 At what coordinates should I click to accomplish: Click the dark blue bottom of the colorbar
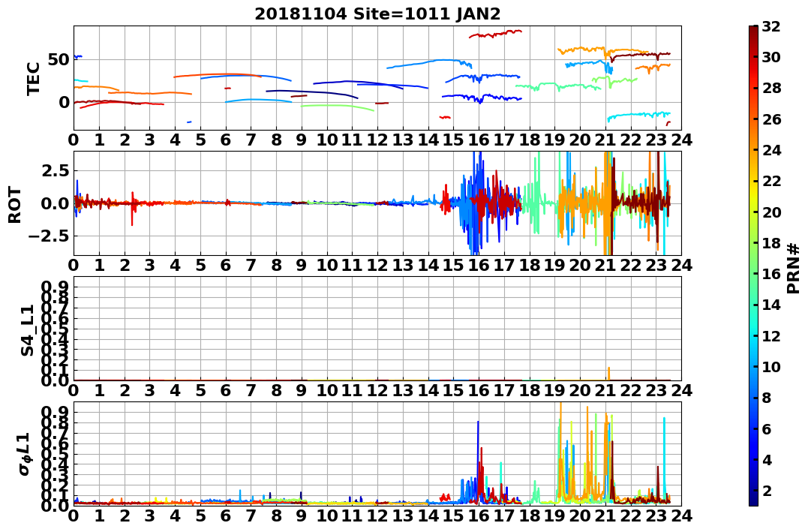[x=753, y=501]
